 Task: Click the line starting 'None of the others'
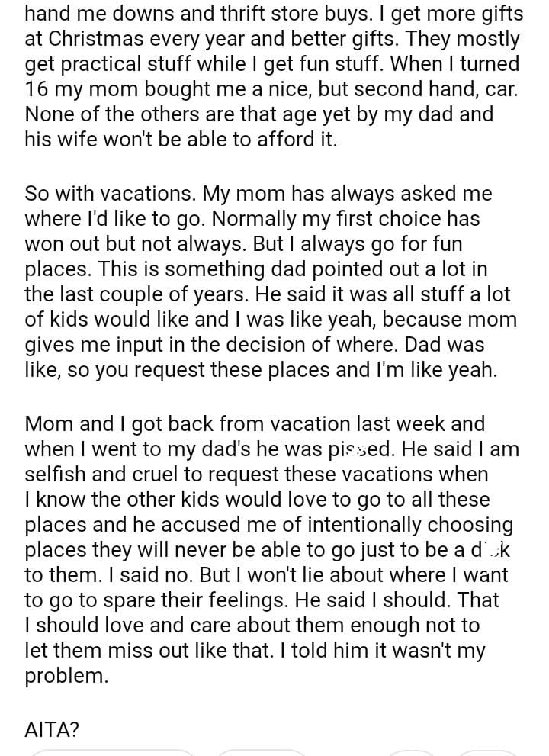pyautogui.click(x=259, y=114)
